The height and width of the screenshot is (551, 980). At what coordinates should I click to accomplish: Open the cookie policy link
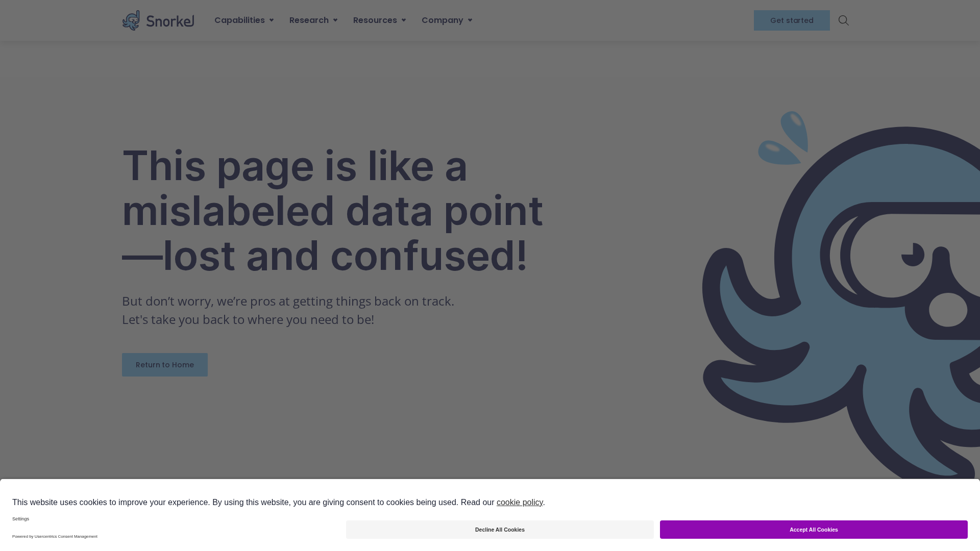[x=520, y=503]
